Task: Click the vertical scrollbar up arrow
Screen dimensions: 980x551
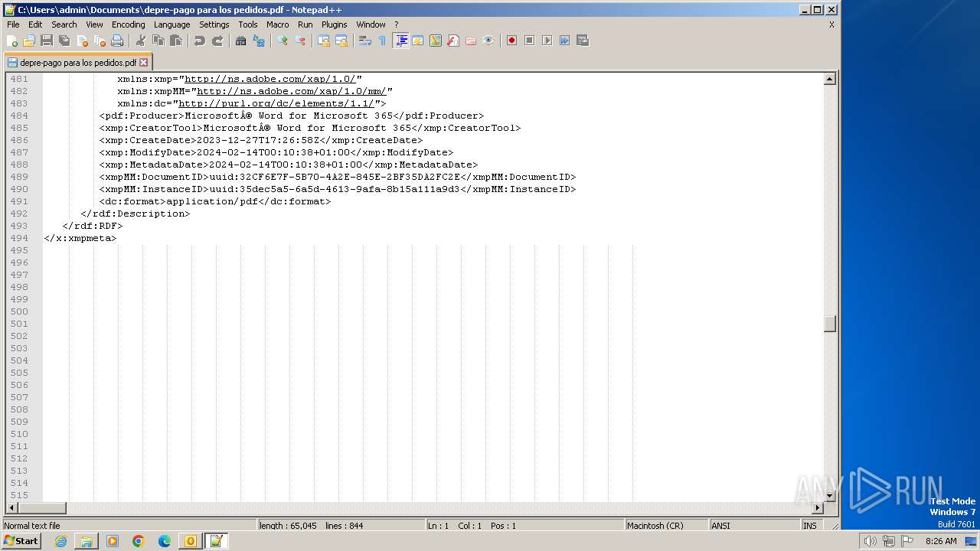Action: [829, 79]
